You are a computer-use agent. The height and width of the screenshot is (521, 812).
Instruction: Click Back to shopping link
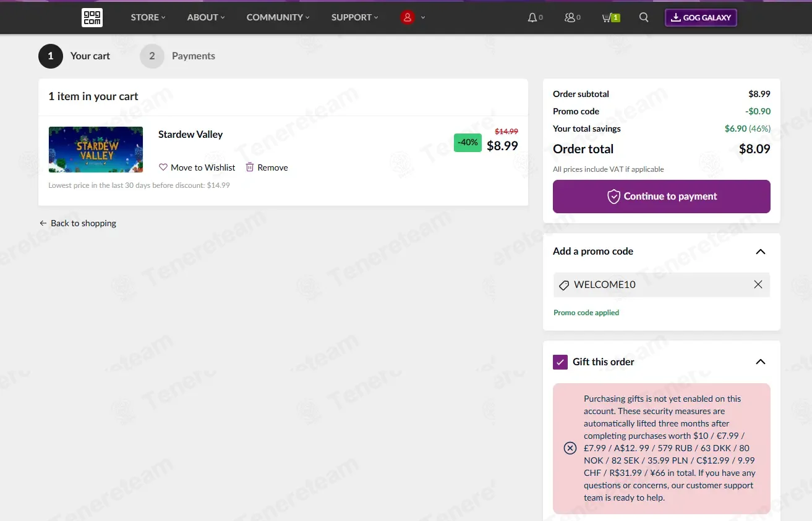pyautogui.click(x=83, y=223)
